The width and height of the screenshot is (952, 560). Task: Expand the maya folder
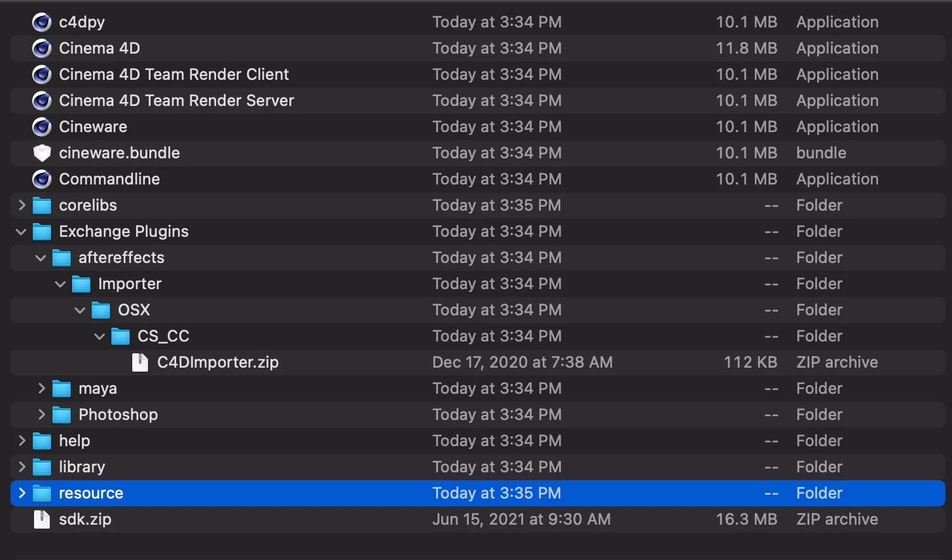pos(41,389)
